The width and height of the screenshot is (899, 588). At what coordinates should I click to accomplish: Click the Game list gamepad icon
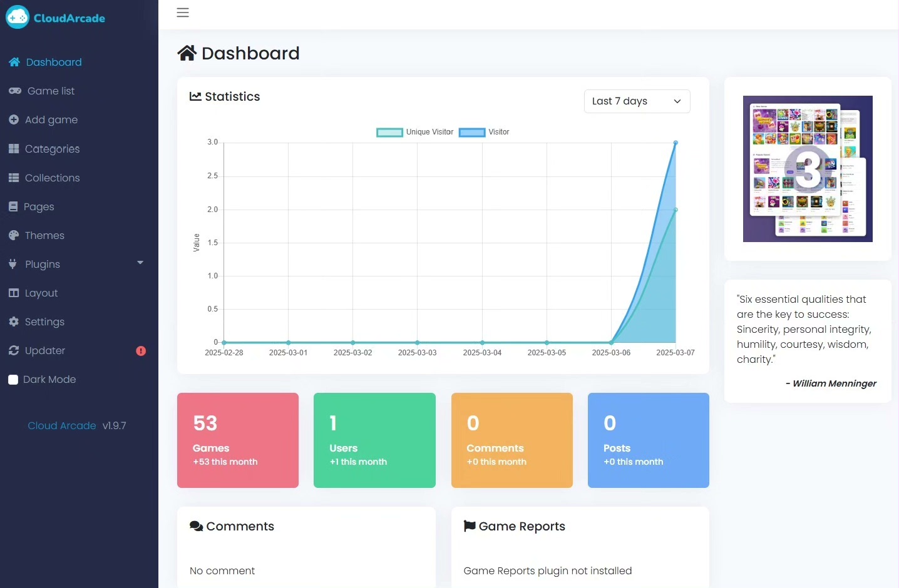[x=15, y=91]
